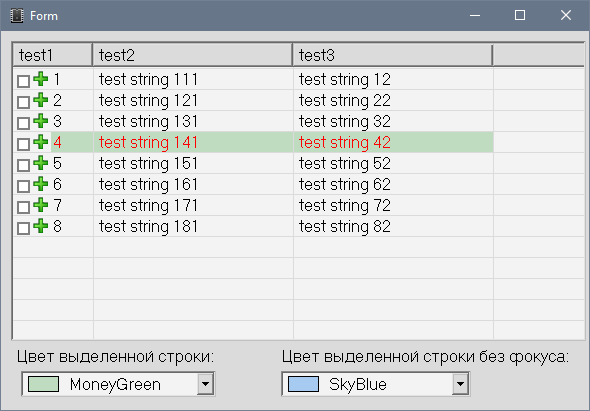The image size is (590, 411).
Task: Select the cell test string 161
Action: click(x=148, y=184)
